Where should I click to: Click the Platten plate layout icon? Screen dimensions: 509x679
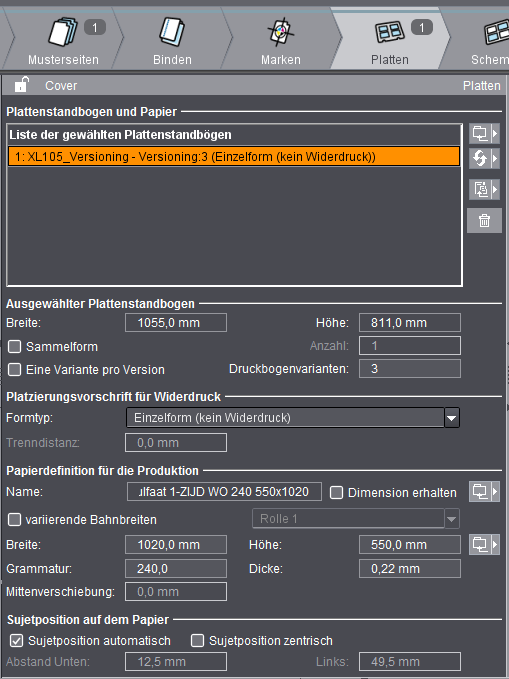[389, 32]
